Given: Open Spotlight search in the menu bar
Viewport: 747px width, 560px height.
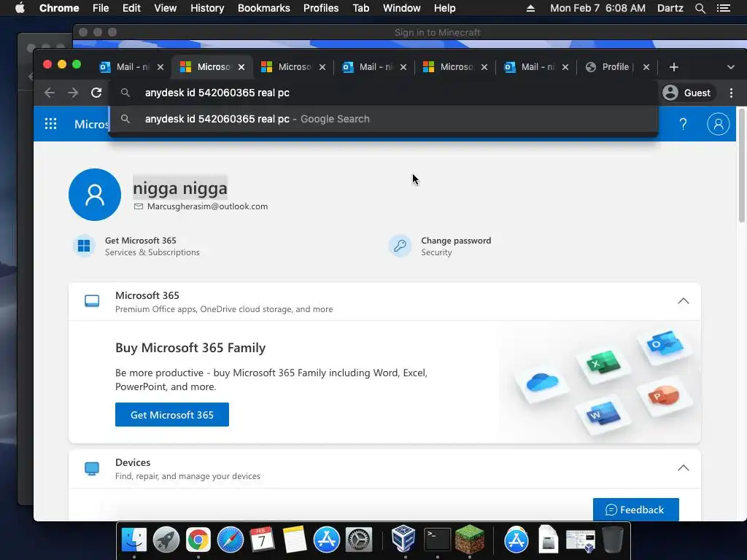Looking at the screenshot, I should pyautogui.click(x=700, y=8).
